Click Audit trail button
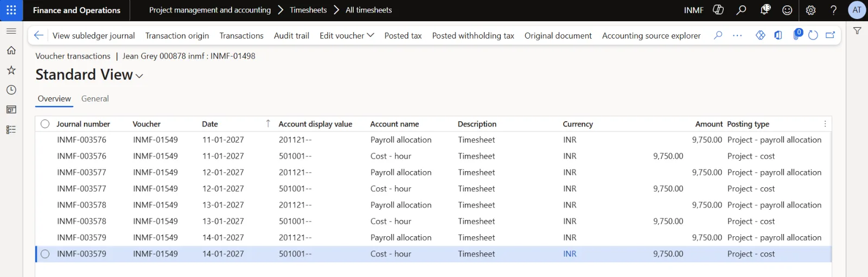The image size is (868, 277). (291, 35)
